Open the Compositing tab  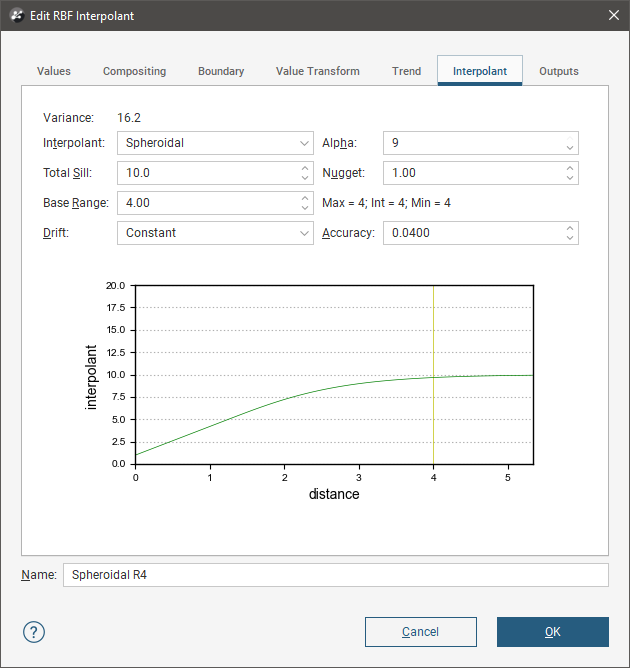[x=134, y=71]
